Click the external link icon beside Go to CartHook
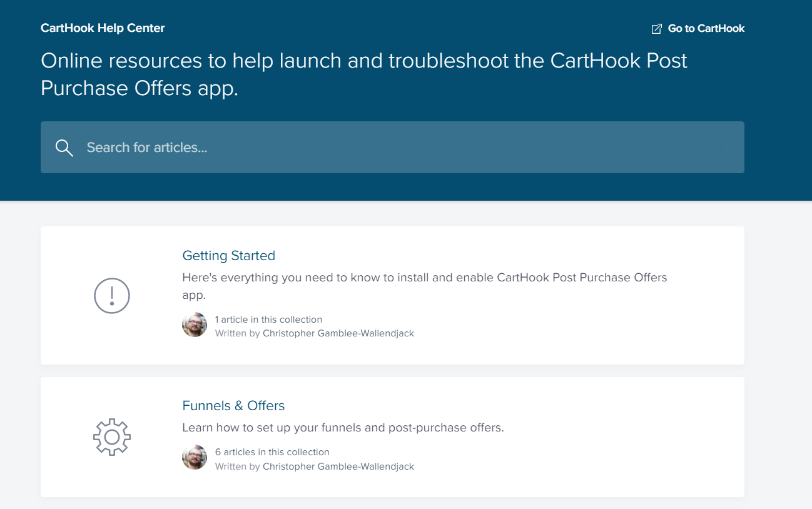Image resolution: width=812 pixels, height=509 pixels. tap(656, 29)
